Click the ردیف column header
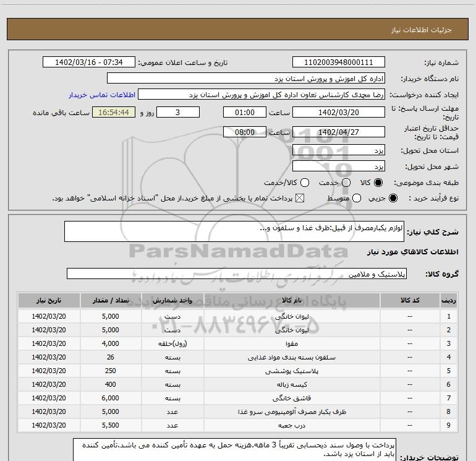Image resolution: width=476 pixels, height=461 pixels. [x=449, y=300]
